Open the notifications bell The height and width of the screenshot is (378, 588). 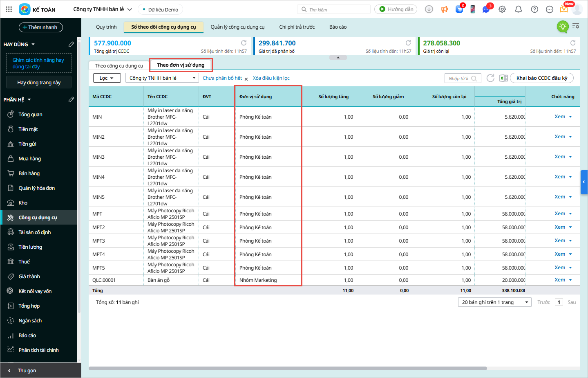[518, 9]
